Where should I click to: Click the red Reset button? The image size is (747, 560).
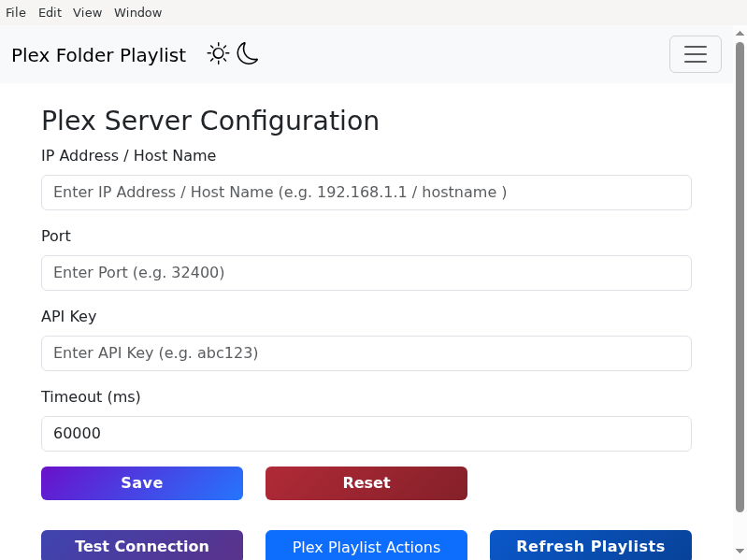point(366,483)
